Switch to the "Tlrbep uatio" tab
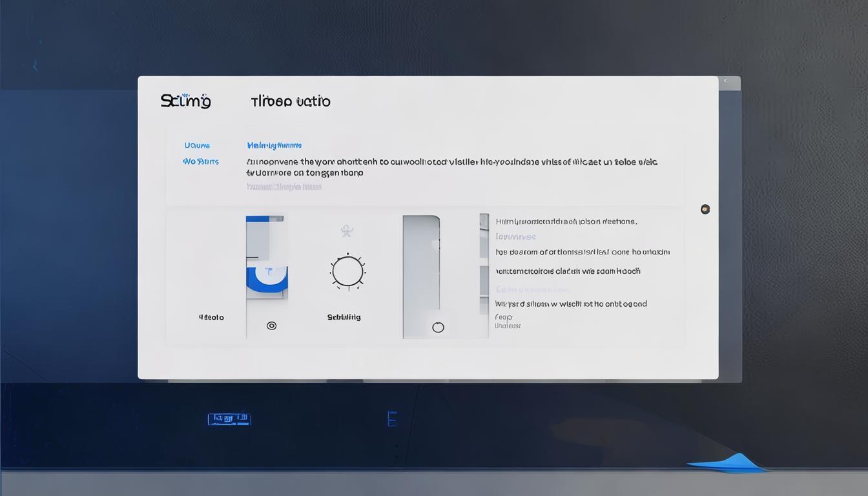The image size is (868, 496). (290, 101)
